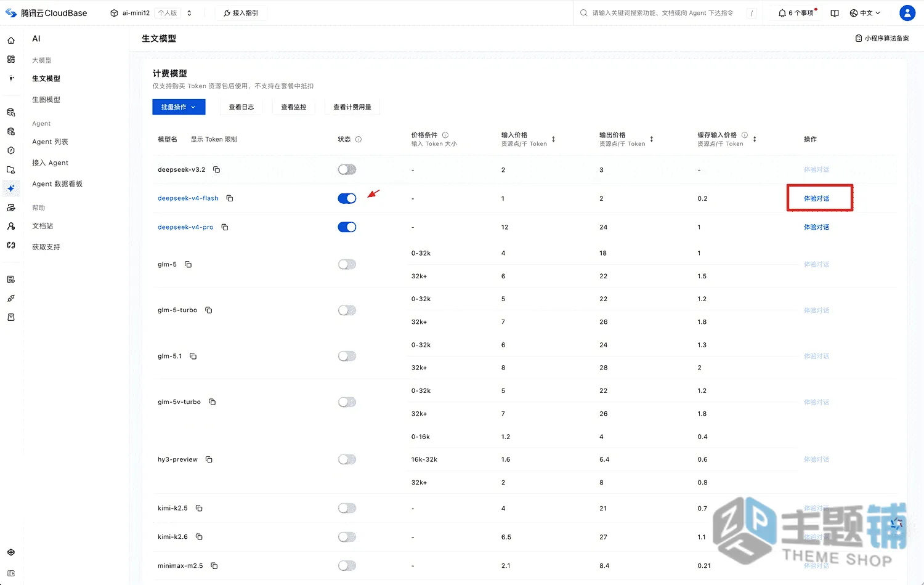Screen dimensions: 924x585
Task: Copy the deepseek-v4-pro model name
Action: [x=225, y=227]
